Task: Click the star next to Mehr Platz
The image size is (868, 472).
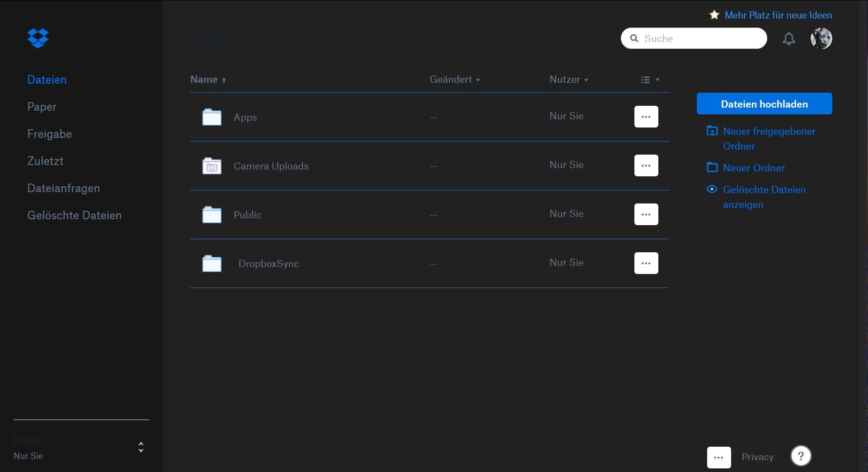Action: point(714,14)
